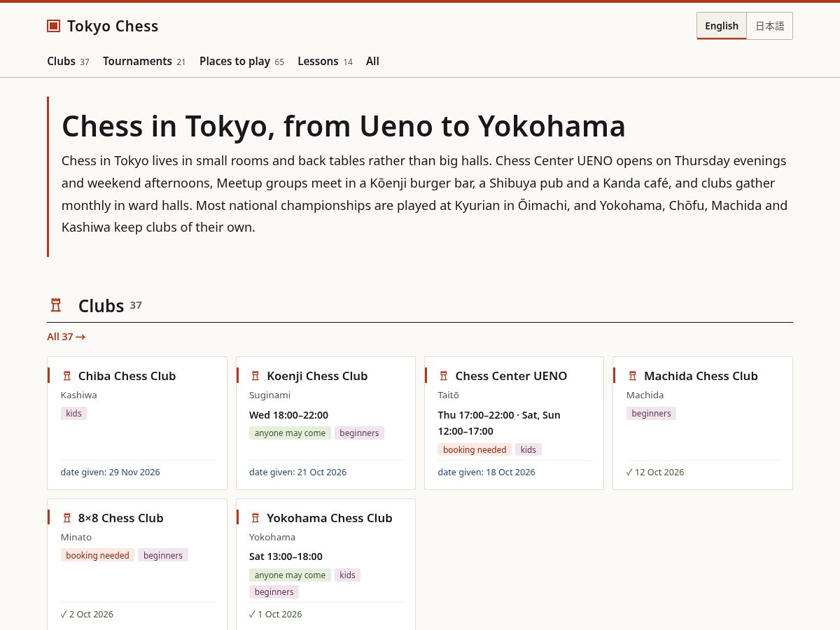Open the Clubs 37 nav tab

click(68, 61)
